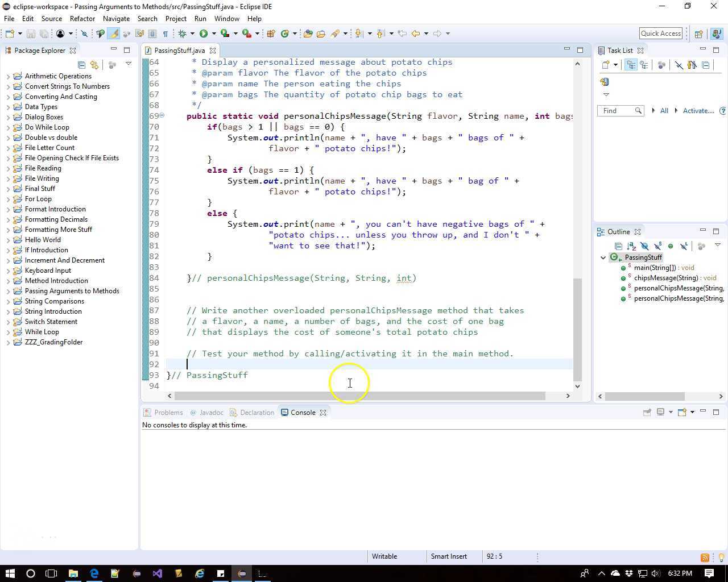Run the program with the green Run icon
Screen dimensions: 728x582
point(204,34)
